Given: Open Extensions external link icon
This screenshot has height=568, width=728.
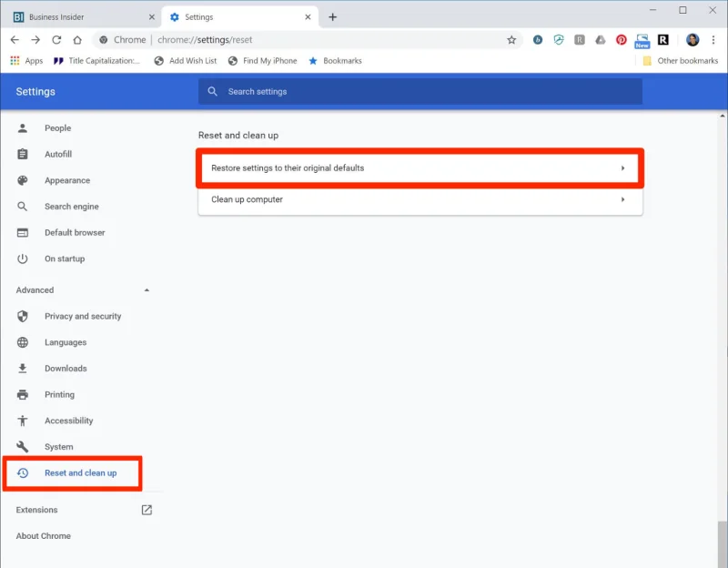Looking at the screenshot, I should point(147,510).
